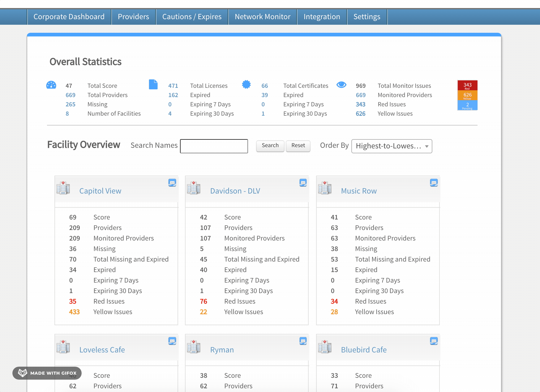Click Loveless Cafe message icon
This screenshot has width=540, height=392.
[x=172, y=341]
